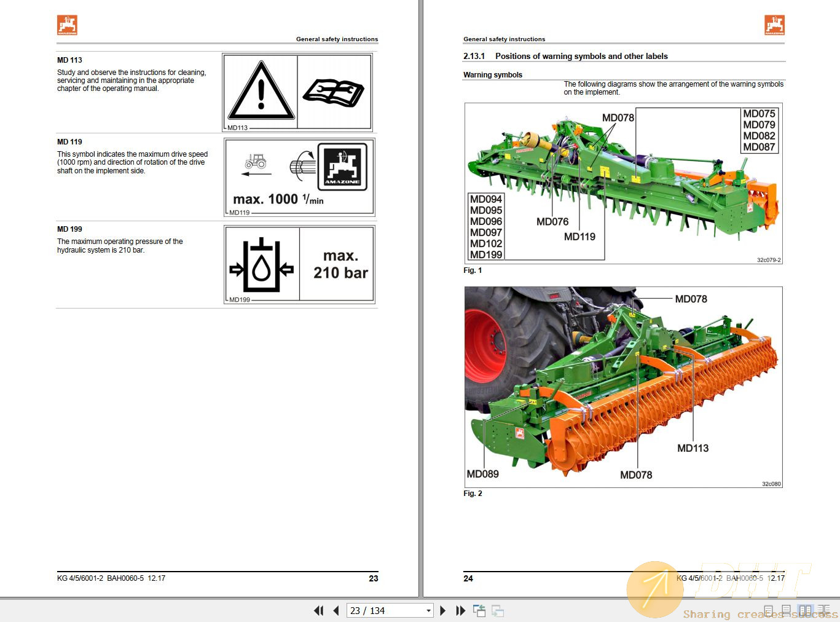Image resolution: width=840 pixels, height=622 pixels.
Task: Click the 'Fig. 2' caption
Action: [x=473, y=494]
